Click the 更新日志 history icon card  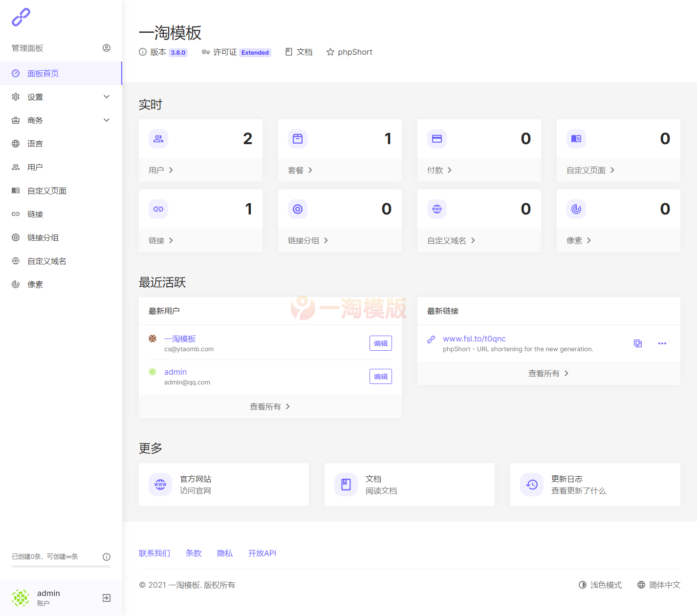click(x=532, y=484)
